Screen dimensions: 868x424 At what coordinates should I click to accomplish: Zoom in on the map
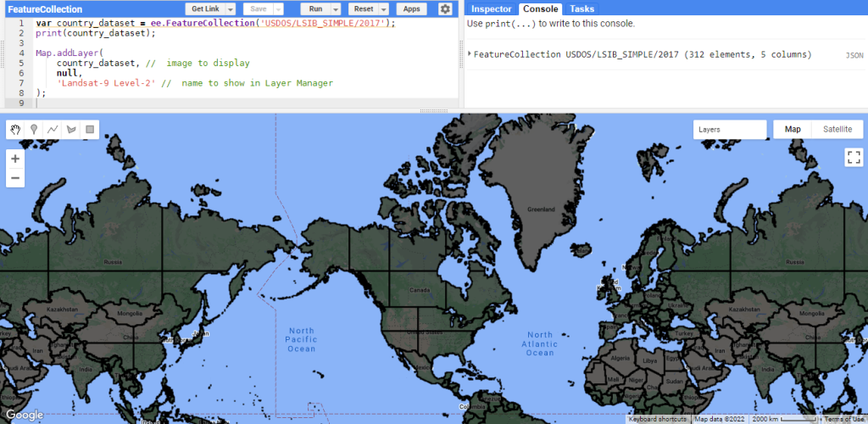point(15,159)
